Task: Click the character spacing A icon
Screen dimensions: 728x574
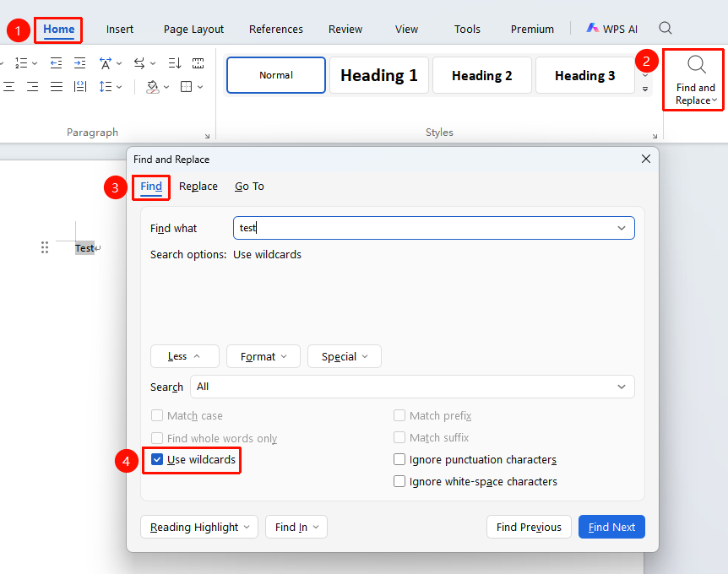Action: pyautogui.click(x=106, y=63)
